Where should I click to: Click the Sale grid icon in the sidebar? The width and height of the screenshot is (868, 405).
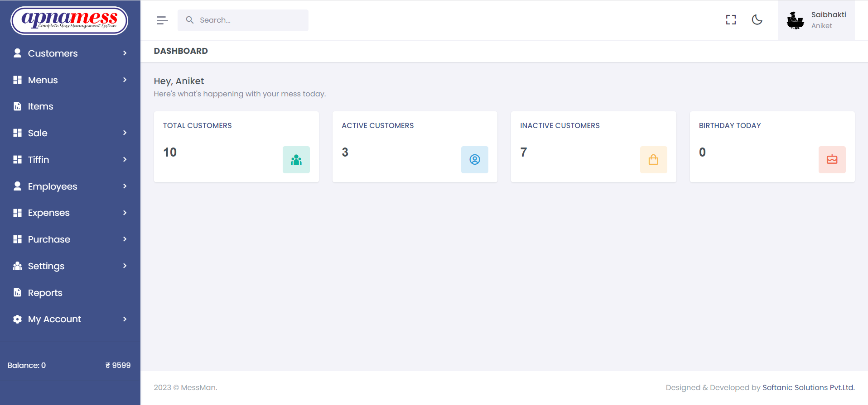click(17, 133)
